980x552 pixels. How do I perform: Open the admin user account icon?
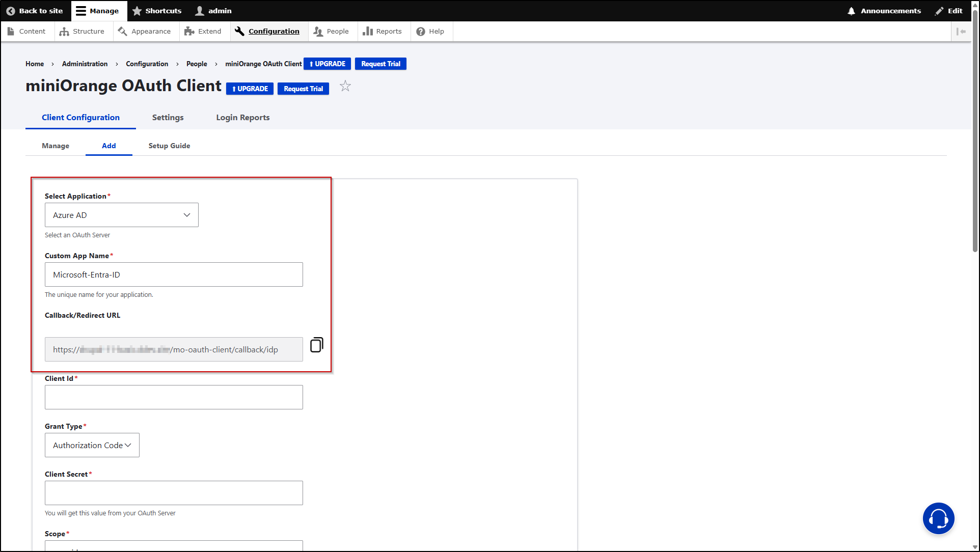pyautogui.click(x=198, y=10)
